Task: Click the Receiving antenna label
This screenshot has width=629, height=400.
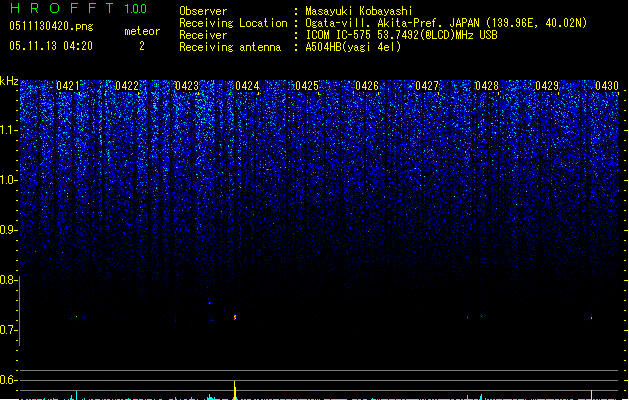Action: [x=230, y=47]
